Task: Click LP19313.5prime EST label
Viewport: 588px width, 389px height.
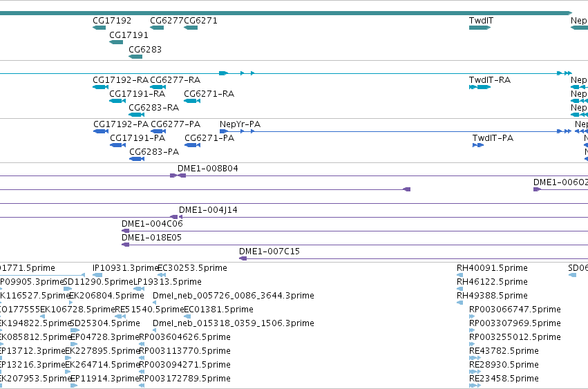Action: pyautogui.click(x=168, y=282)
